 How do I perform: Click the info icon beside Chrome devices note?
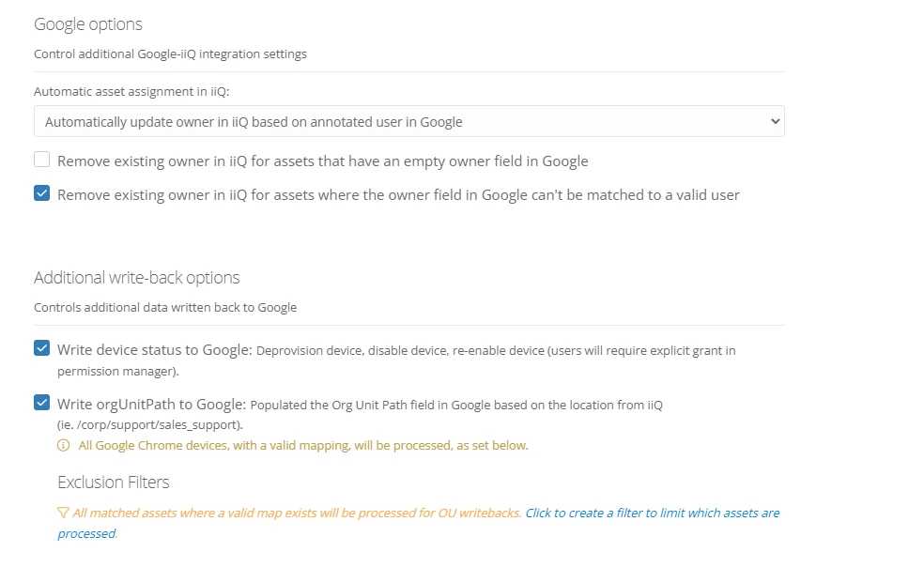tap(64, 445)
